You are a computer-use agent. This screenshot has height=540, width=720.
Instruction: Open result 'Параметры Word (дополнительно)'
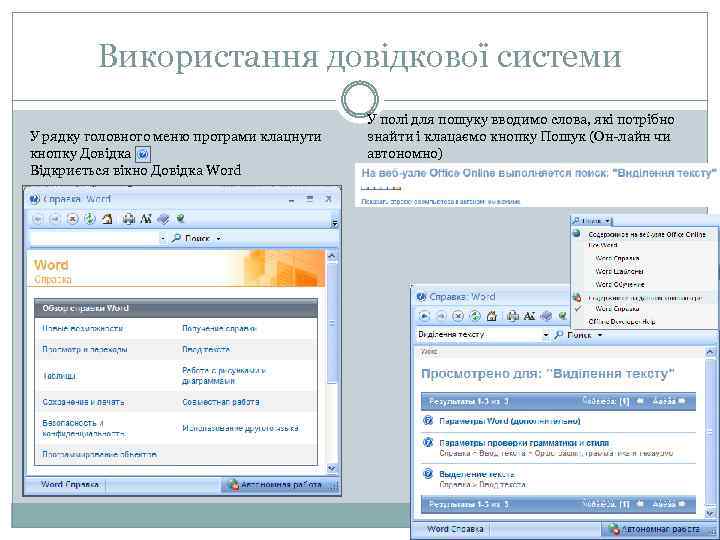coord(510,421)
